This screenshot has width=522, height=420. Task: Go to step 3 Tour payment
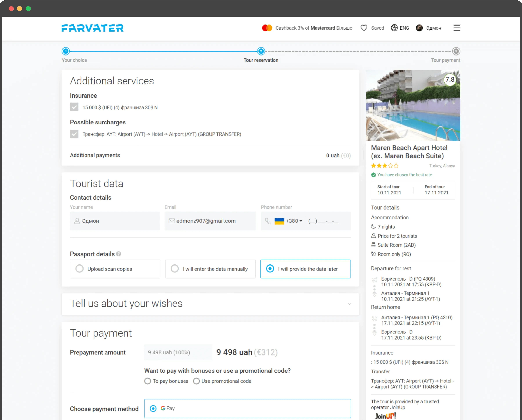[x=456, y=51]
